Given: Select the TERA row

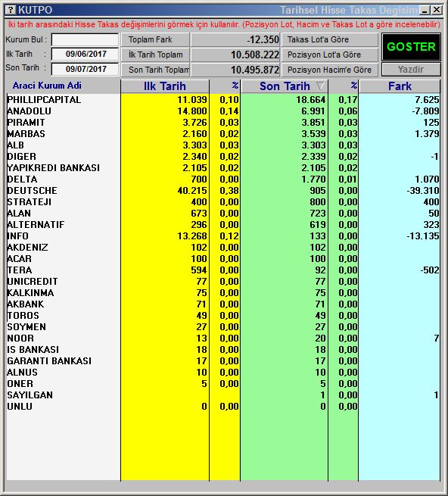Looking at the screenshot, I should pos(223,270).
